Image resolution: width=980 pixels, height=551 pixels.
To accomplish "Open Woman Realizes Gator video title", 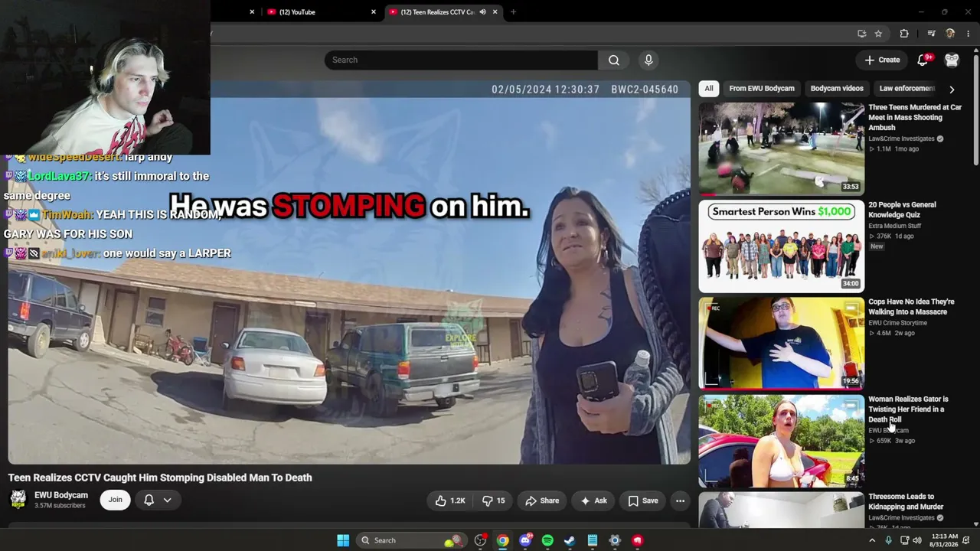I will (x=908, y=409).
